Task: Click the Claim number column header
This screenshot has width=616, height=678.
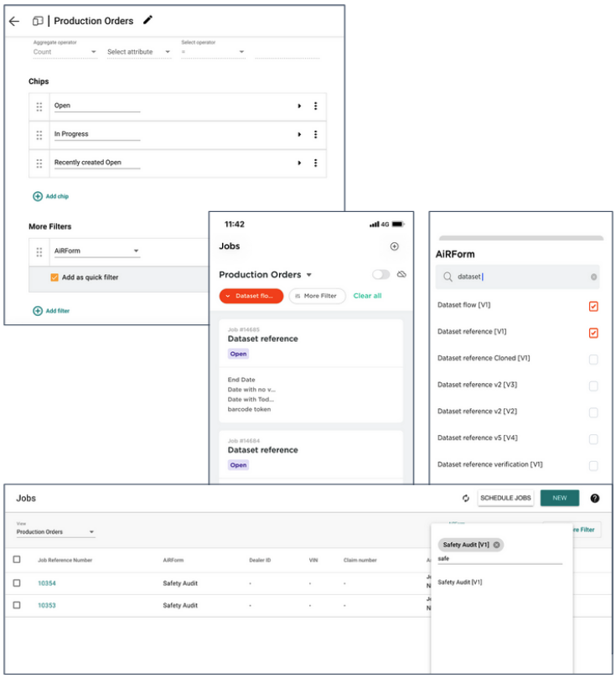Action: (360, 561)
